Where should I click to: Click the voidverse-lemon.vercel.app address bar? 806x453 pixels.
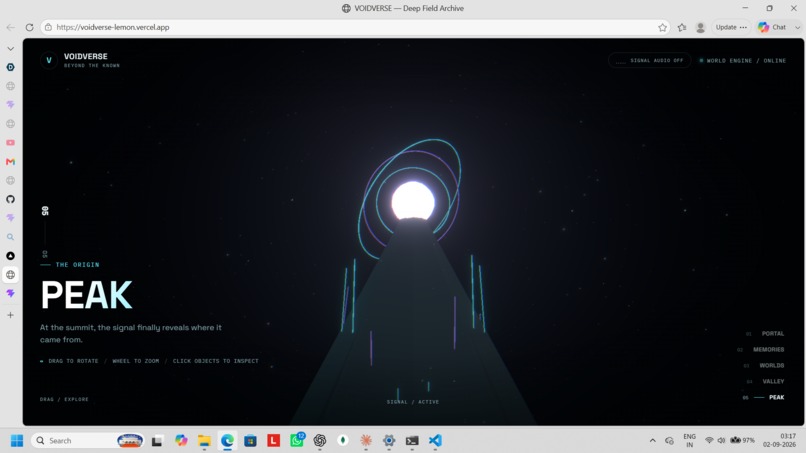(x=355, y=27)
